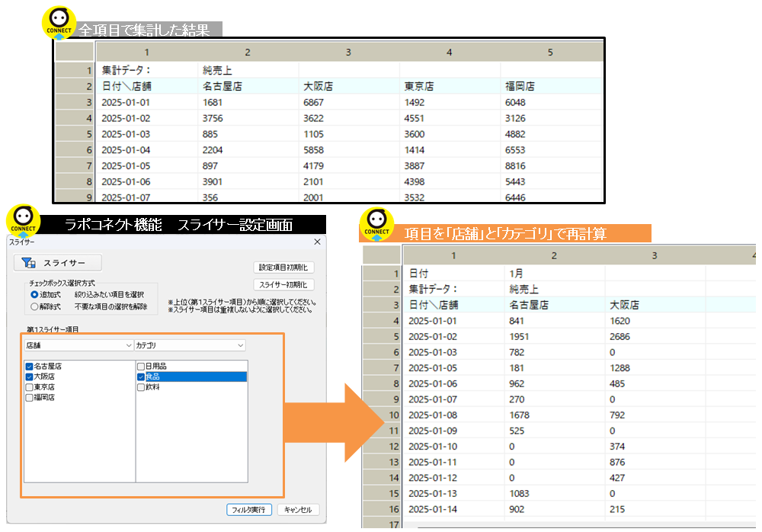Select the 解除式 radio button
762x532 pixels.
tap(34, 307)
